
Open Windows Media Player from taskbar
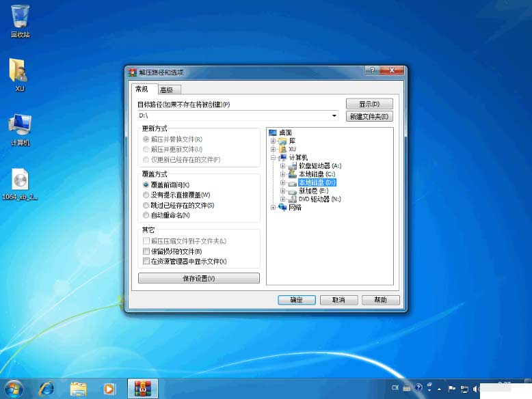(x=109, y=389)
